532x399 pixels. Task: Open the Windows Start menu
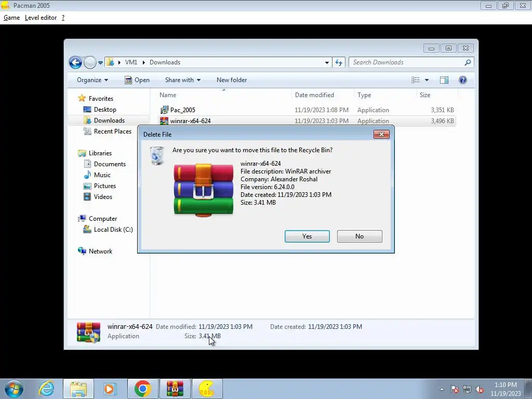click(14, 389)
